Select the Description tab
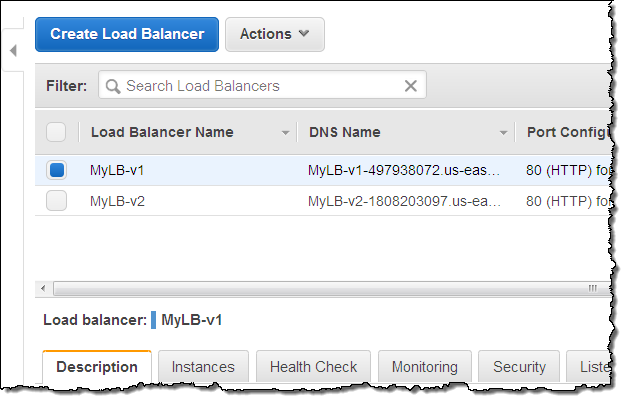Viewport: 626px width, 401px height. pos(97,367)
